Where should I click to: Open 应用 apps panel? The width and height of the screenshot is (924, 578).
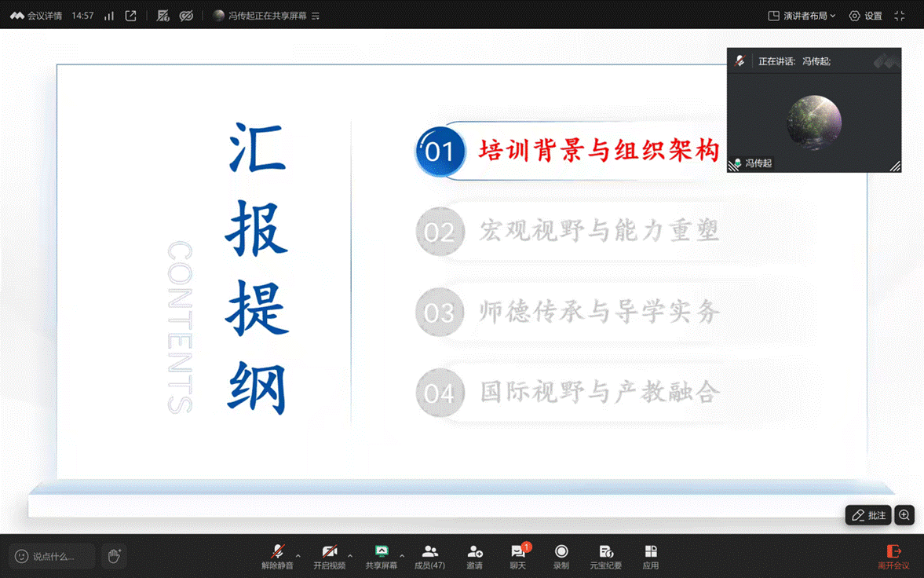[651, 557]
